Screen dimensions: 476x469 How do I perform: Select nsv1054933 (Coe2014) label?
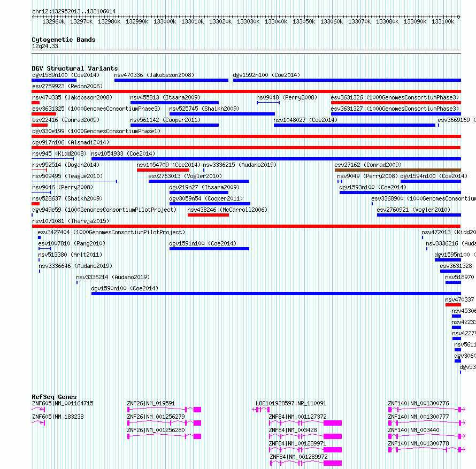pyautogui.click(x=123, y=153)
